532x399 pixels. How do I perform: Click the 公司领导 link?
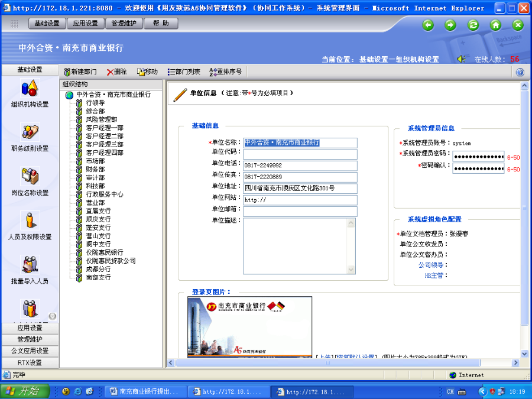430,265
